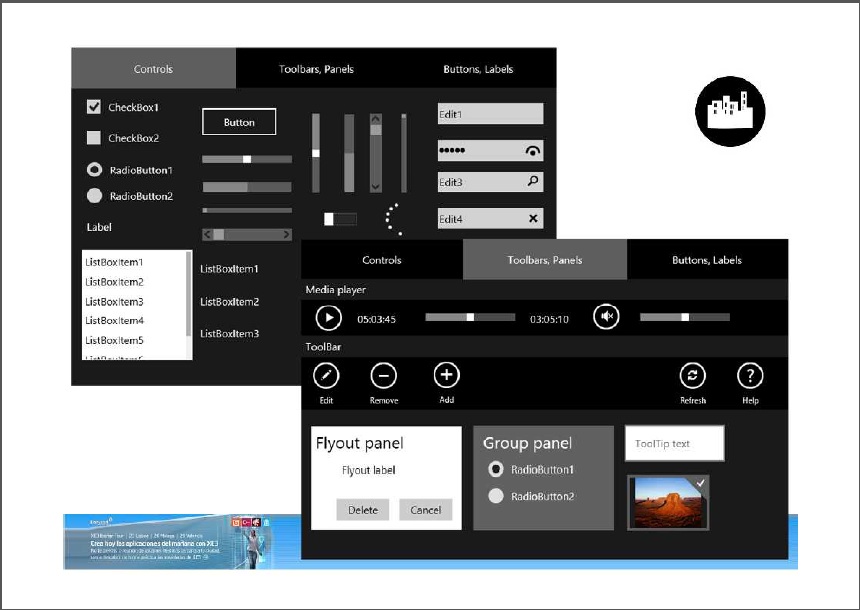Click the Add plus toolbar icon
The height and width of the screenshot is (610, 860).
pyautogui.click(x=446, y=375)
